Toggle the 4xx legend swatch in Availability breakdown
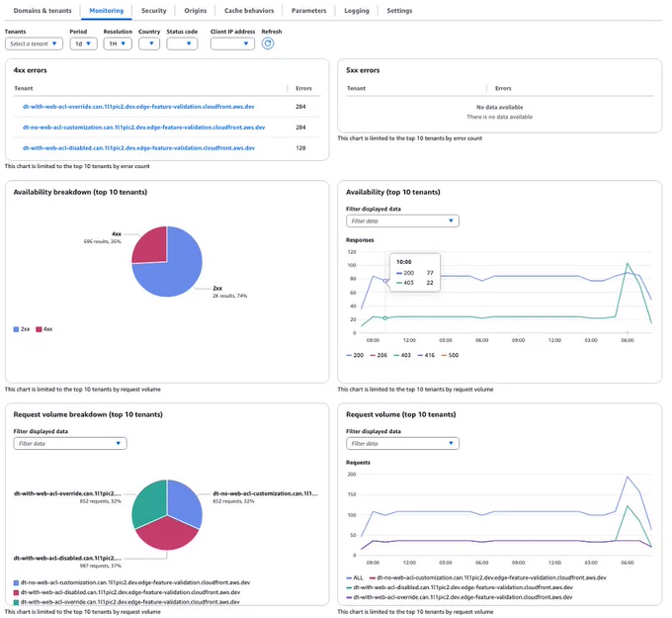Viewport: 672px width, 618px height. coord(39,329)
